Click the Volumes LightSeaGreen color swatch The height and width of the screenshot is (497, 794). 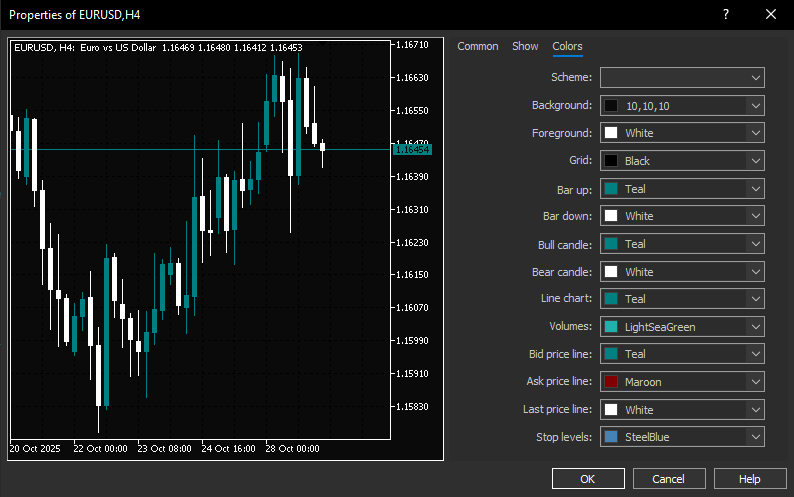point(611,327)
